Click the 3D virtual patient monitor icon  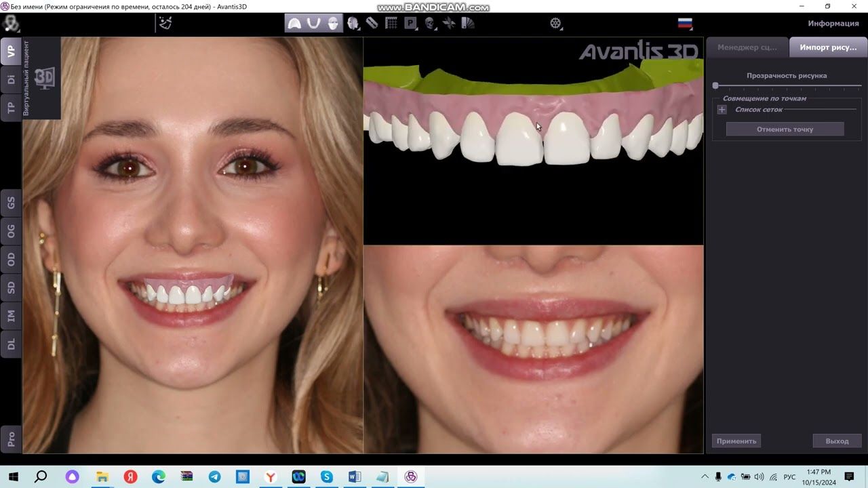[44, 78]
